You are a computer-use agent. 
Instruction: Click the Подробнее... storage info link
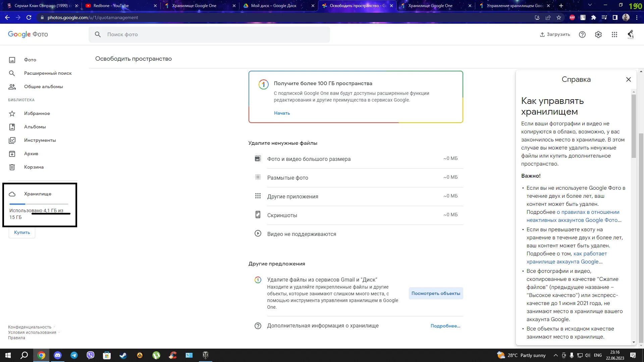pos(445,326)
